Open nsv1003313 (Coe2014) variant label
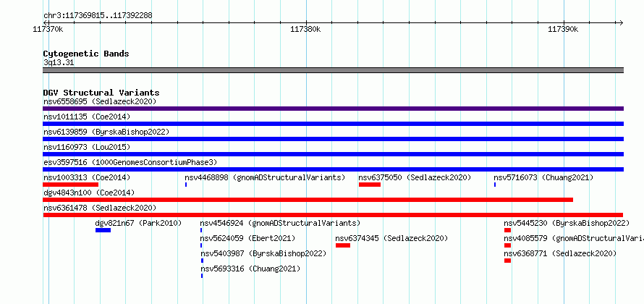This screenshot has width=644, height=304. point(87,177)
